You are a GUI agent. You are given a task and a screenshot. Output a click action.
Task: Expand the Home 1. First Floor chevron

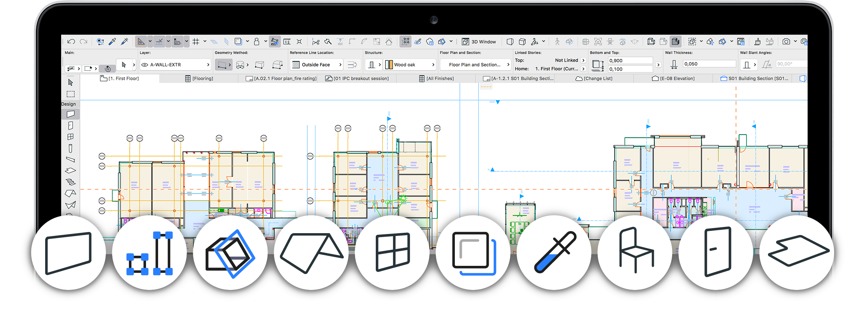583,69
